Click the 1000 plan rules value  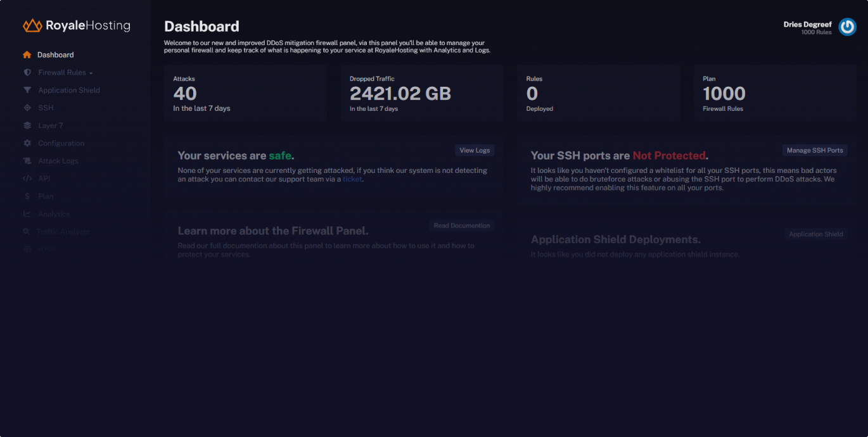point(724,94)
